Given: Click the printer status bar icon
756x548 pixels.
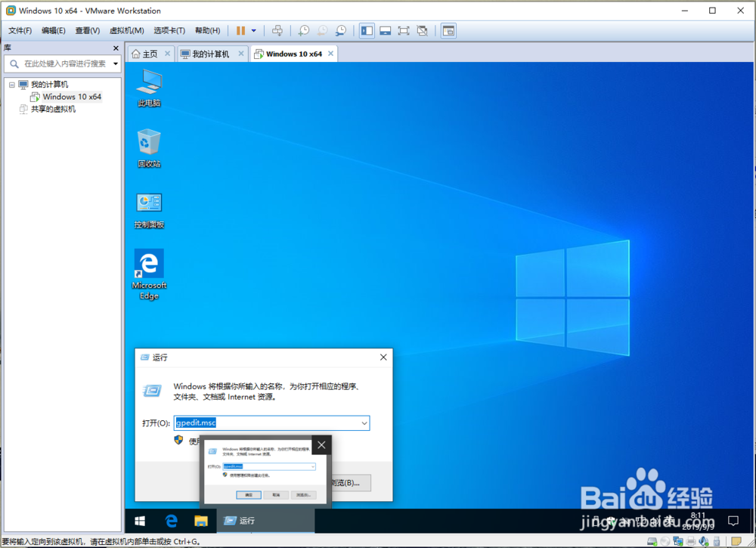Looking at the screenshot, I should coord(691,541).
